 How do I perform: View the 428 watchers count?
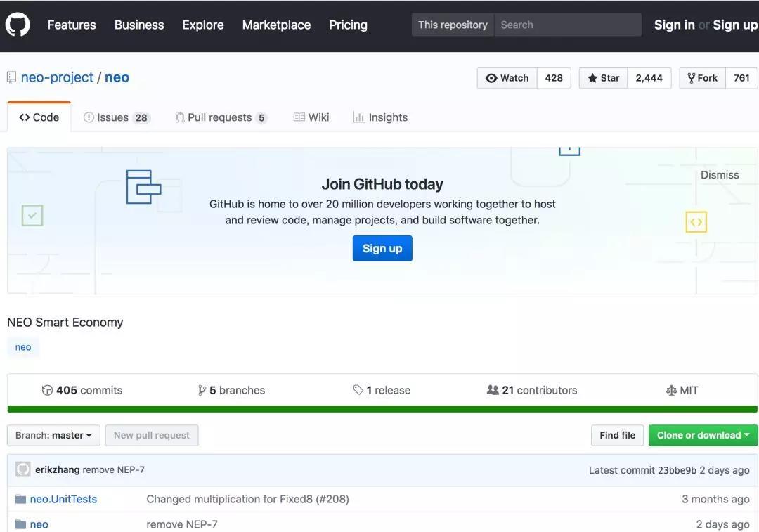click(x=554, y=78)
